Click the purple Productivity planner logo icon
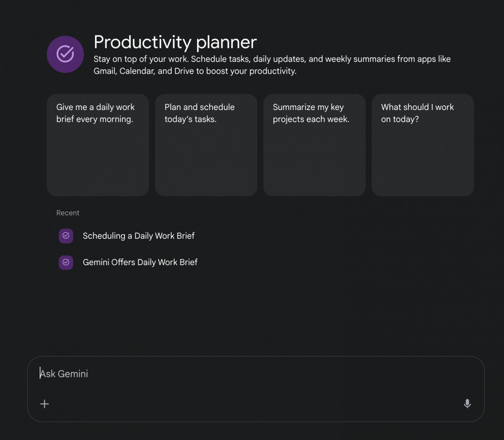The height and width of the screenshot is (440, 504). coord(65,54)
